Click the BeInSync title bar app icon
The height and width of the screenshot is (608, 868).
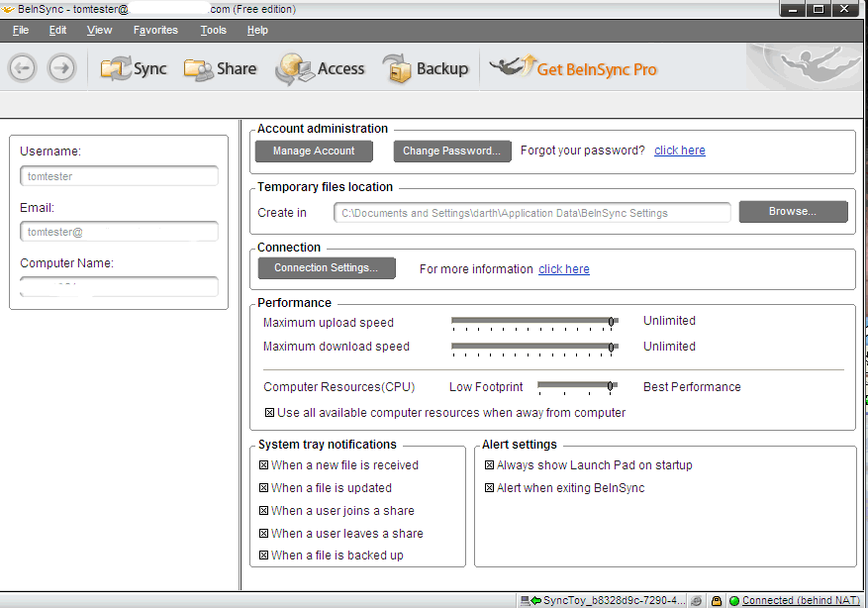(x=8, y=9)
